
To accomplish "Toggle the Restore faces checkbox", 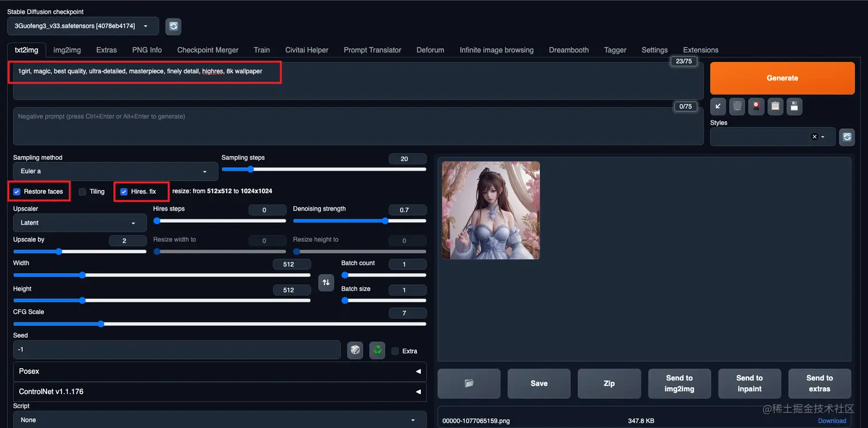I will pos(17,191).
